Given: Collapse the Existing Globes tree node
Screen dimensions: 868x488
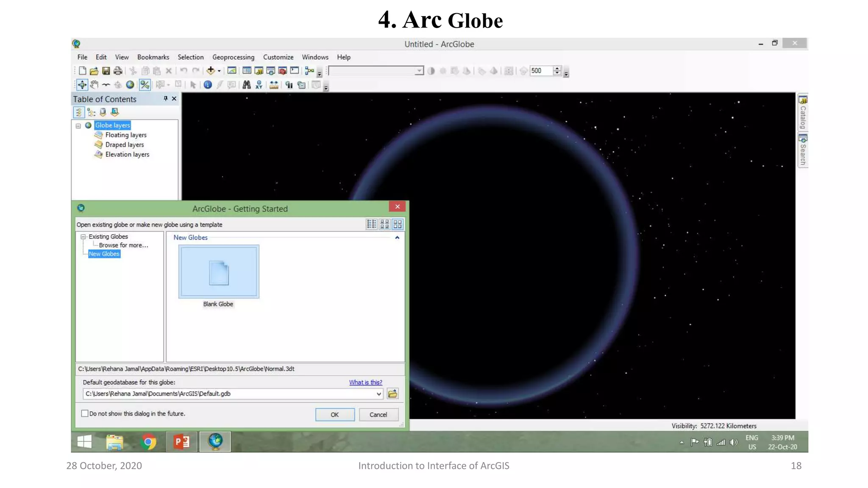Looking at the screenshot, I should 83,237.
